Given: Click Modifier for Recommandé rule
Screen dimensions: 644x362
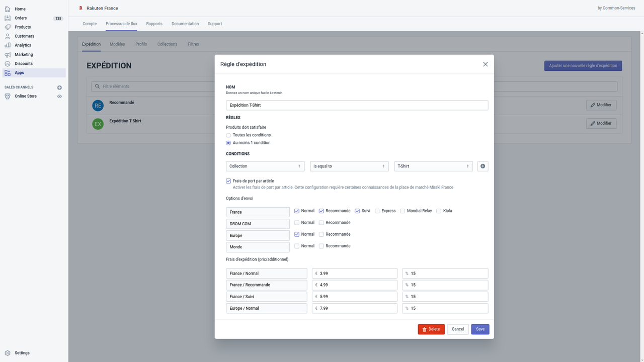Looking at the screenshot, I should tap(601, 105).
